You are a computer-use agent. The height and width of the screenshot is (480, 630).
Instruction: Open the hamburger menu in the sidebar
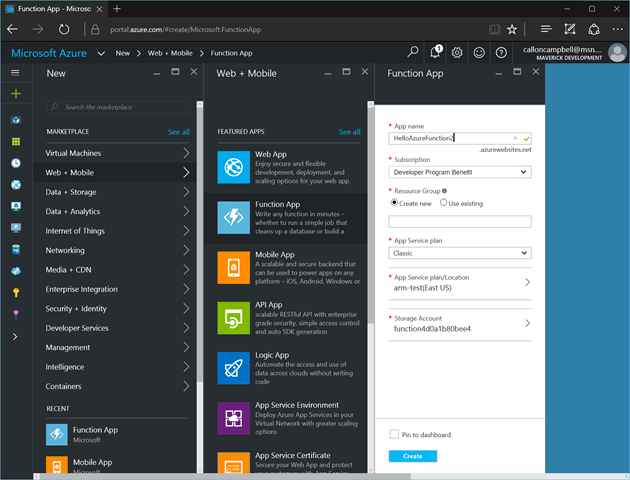pyautogui.click(x=15, y=73)
